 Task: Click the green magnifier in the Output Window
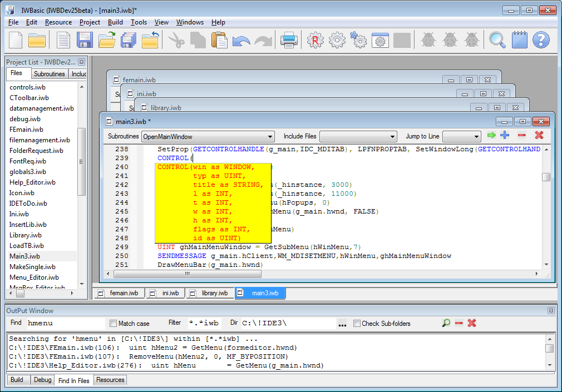tap(446, 323)
